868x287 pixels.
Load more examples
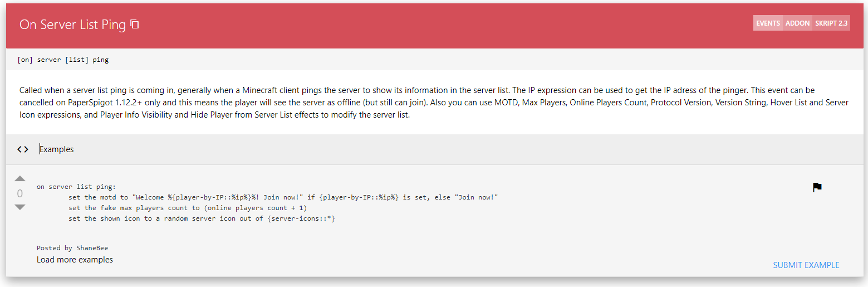[75, 260]
